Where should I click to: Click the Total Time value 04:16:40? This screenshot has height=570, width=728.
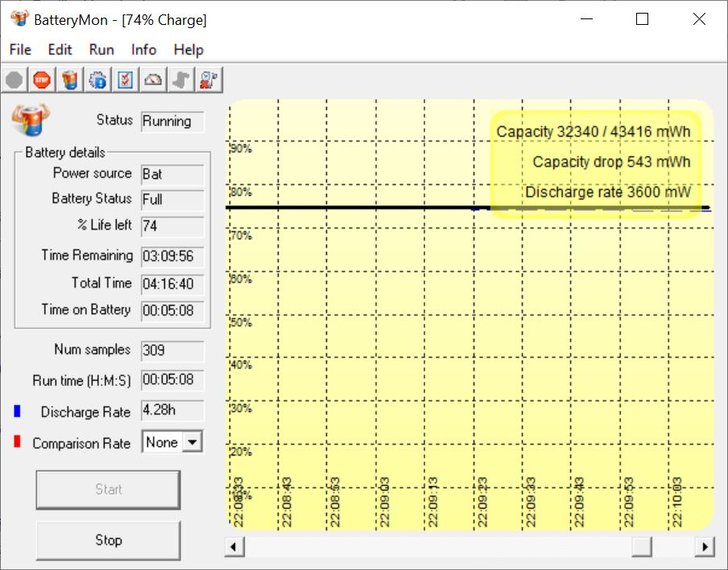(172, 284)
